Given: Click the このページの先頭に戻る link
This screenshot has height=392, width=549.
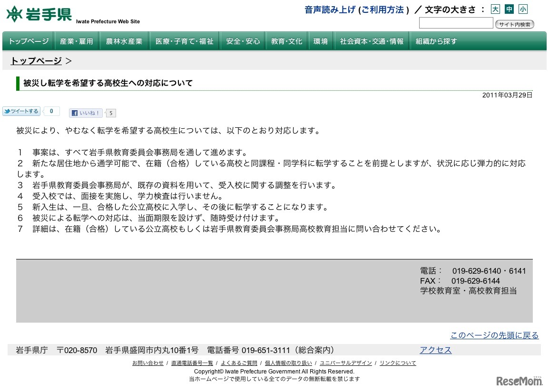Looking at the screenshot, I should [x=494, y=335].
